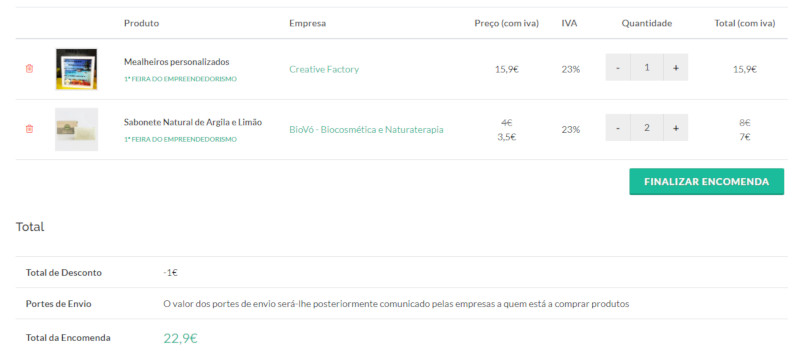Click the Quantidade column header
800x364 pixels.
[646, 23]
